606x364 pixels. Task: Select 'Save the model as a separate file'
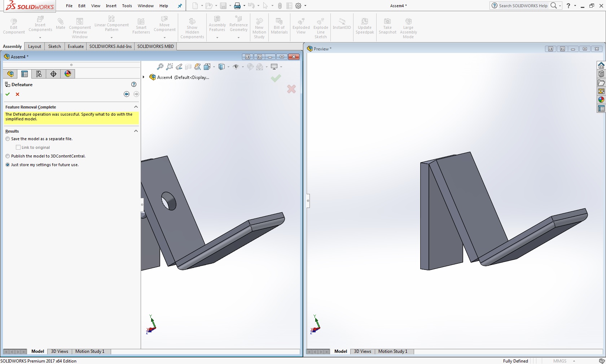point(8,139)
